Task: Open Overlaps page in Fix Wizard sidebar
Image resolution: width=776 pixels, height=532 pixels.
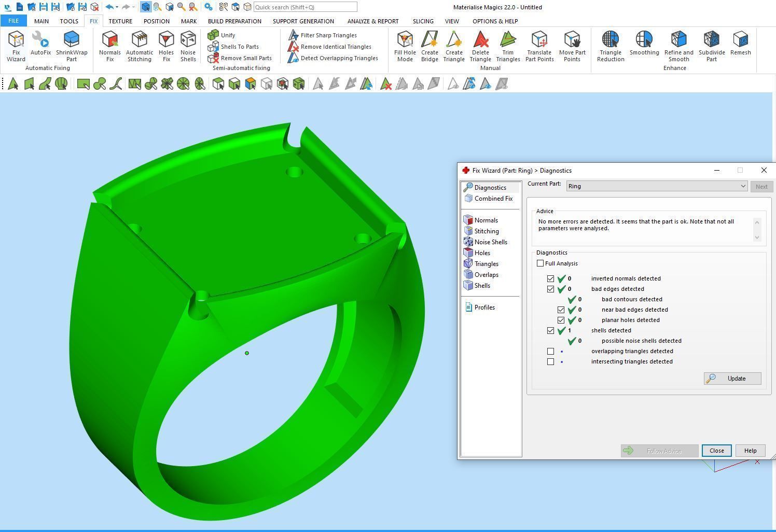Action: [482, 275]
